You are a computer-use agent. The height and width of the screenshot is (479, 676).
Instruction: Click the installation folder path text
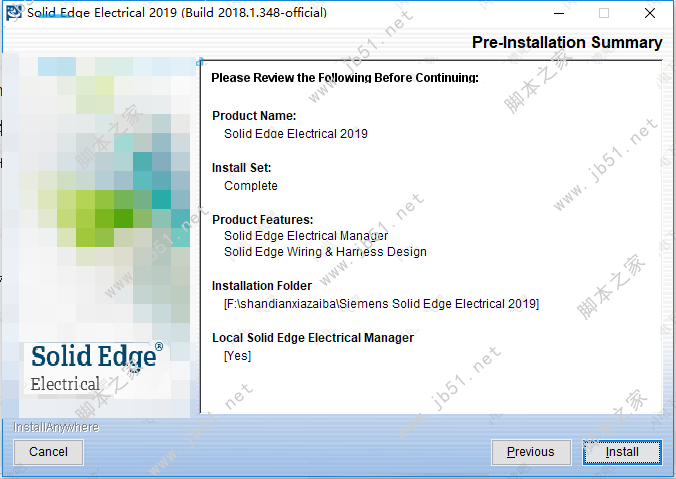(x=382, y=304)
